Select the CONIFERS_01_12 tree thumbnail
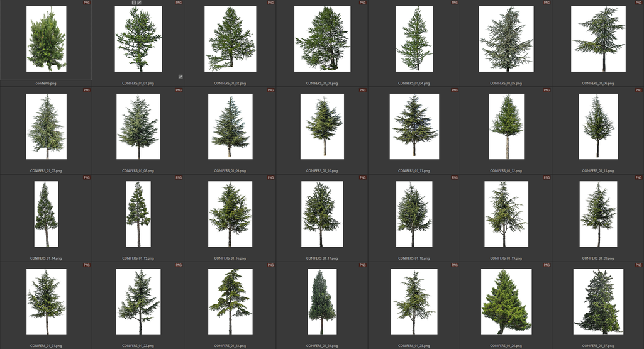644x349 pixels. [506, 126]
